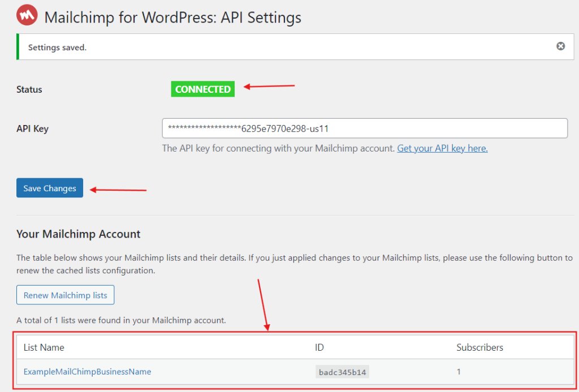Click the Subscribers column header
579x392 pixels.
tap(479, 347)
